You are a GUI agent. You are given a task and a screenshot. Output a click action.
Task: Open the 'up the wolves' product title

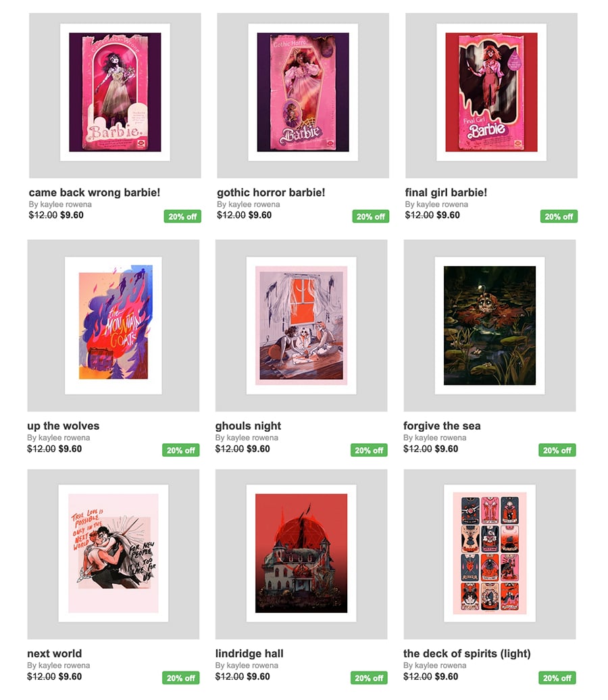64,426
